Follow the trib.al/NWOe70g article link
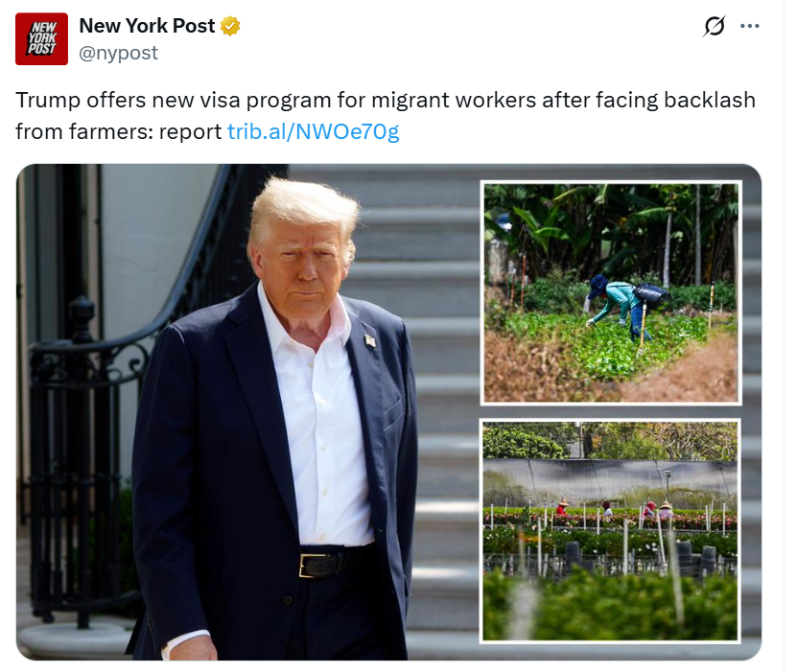 (x=313, y=131)
